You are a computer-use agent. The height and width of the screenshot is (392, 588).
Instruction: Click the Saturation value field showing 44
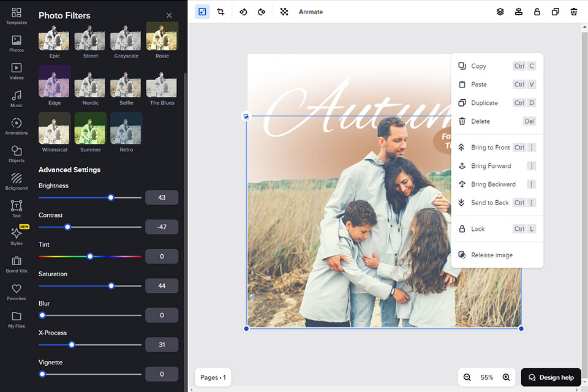point(162,286)
